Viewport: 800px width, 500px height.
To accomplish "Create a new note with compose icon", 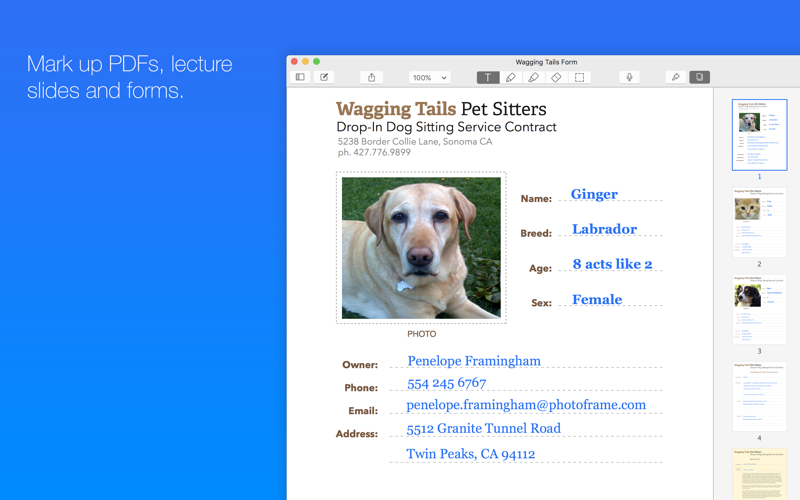I will pyautogui.click(x=324, y=77).
